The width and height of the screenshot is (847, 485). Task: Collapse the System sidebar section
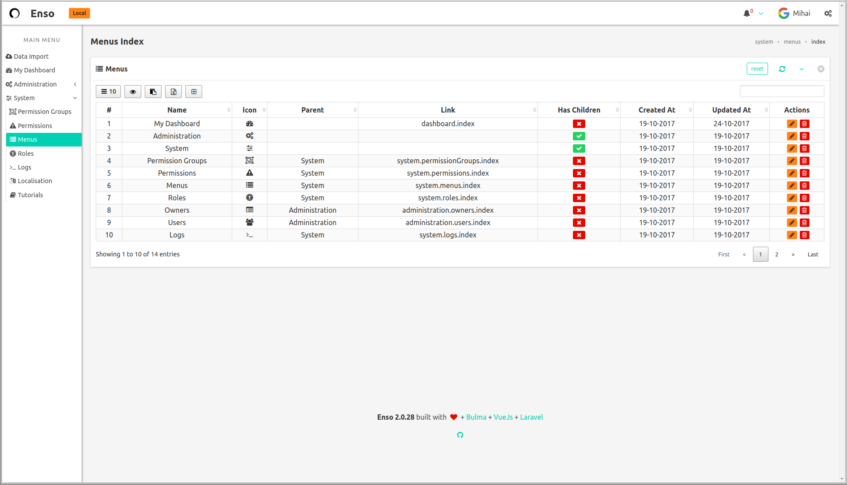pyautogui.click(x=41, y=98)
